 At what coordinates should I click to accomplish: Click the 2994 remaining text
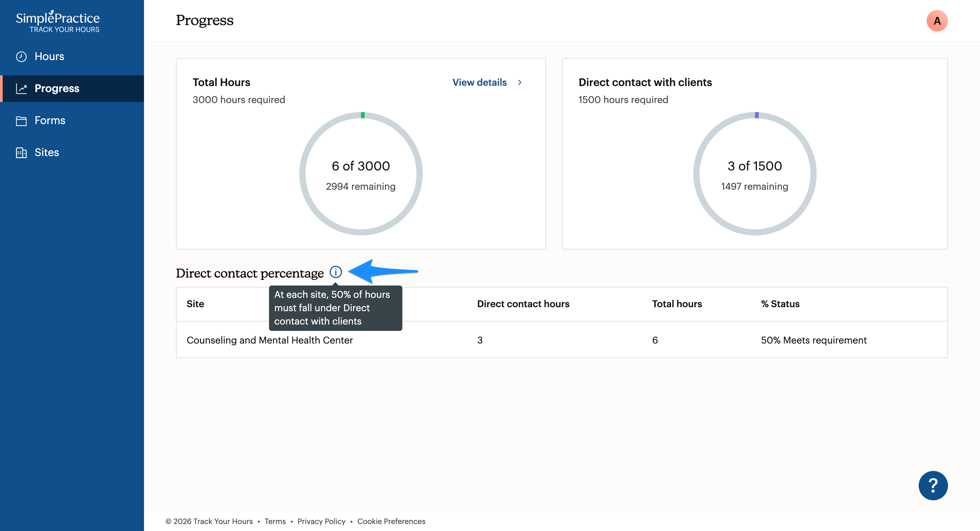[361, 186]
